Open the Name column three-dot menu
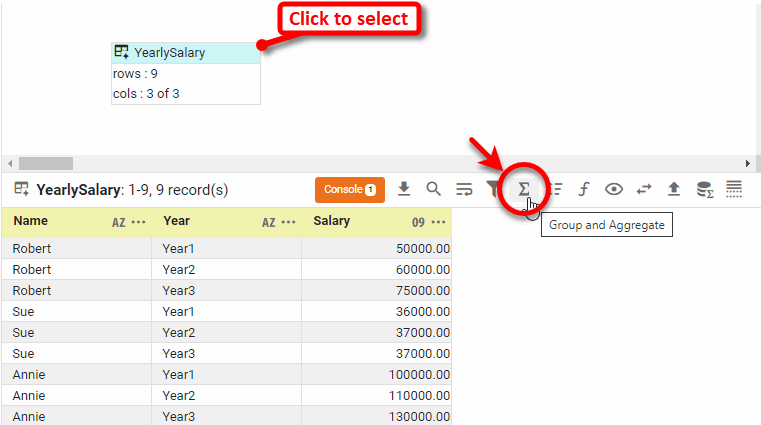761x425 pixels. (139, 222)
